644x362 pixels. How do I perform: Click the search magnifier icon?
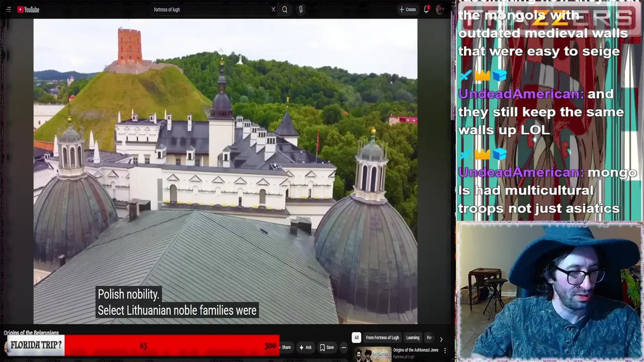click(x=285, y=10)
